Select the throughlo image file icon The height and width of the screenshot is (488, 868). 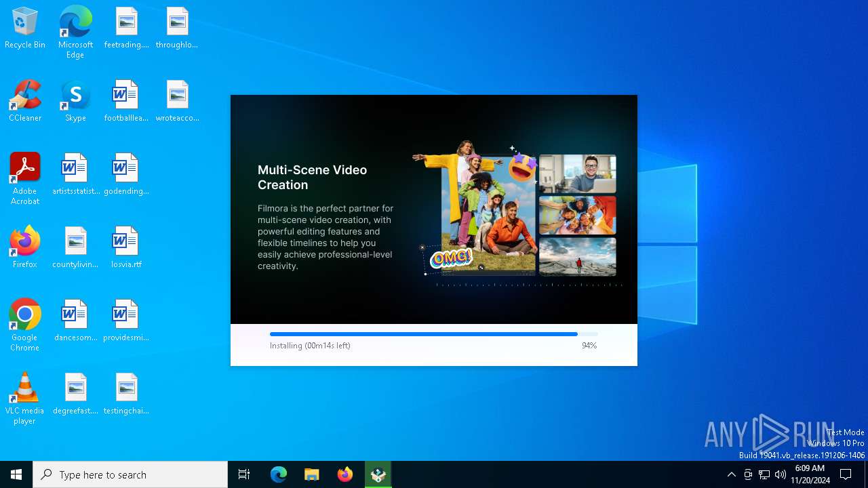[x=177, y=28]
